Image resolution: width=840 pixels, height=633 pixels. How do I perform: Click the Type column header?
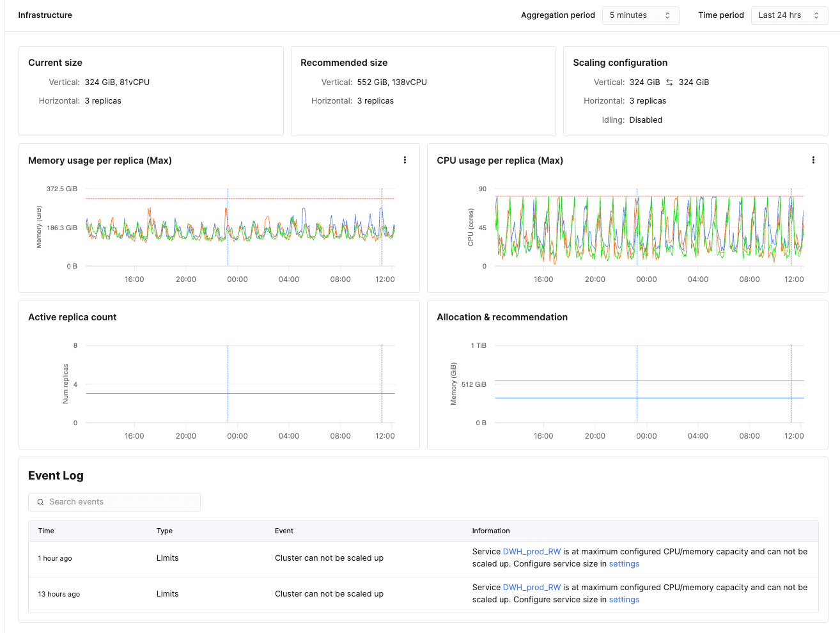pyautogui.click(x=164, y=531)
